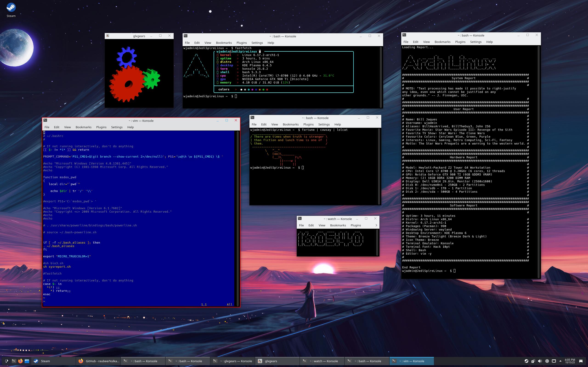Screen dimensions: 588x367
Task: Open the application launcher in taskbar
Action: 7,361
